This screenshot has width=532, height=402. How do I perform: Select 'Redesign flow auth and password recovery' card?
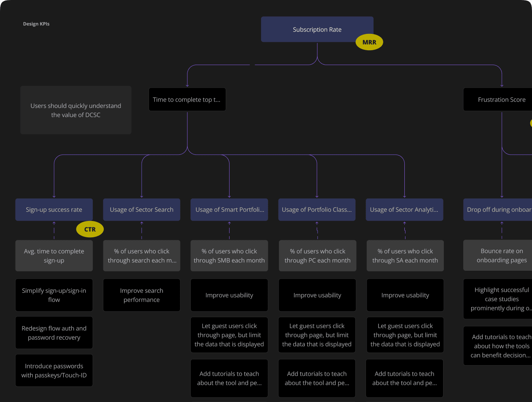pyautogui.click(x=54, y=333)
